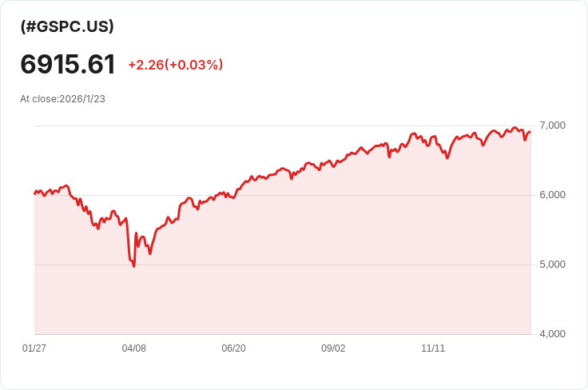588x390 pixels.
Task: Click the 6,000 horizontal gridline
Action: (x=283, y=195)
